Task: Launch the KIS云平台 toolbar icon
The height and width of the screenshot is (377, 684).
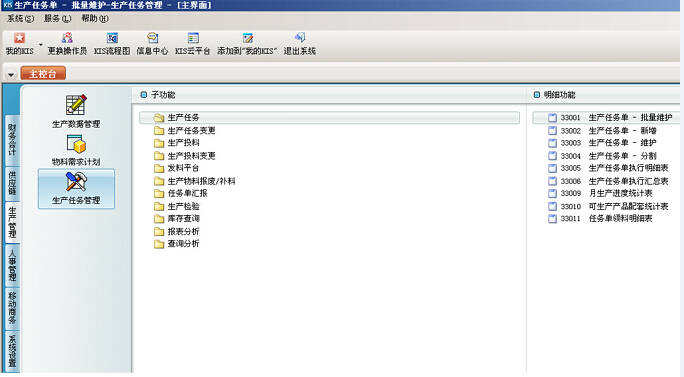Action: (192, 44)
